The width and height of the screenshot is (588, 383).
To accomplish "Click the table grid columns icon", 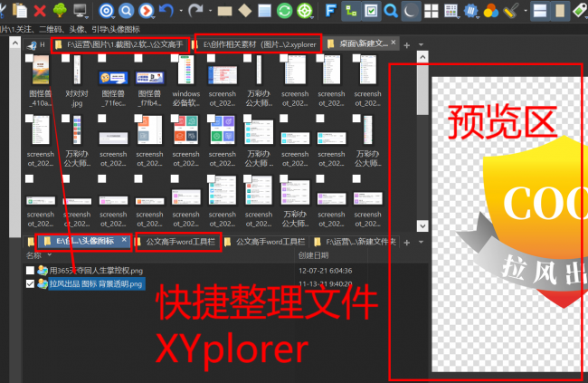I will (450, 11).
